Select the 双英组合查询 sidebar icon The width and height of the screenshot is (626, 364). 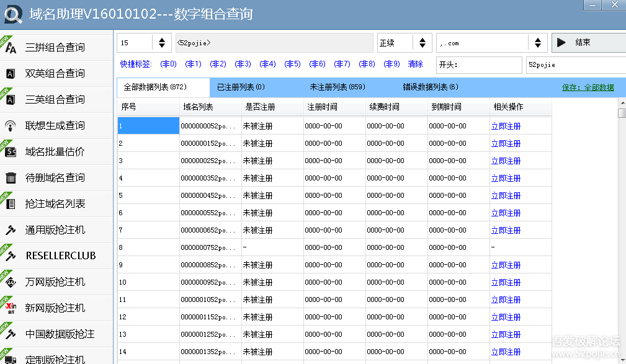coord(56,73)
